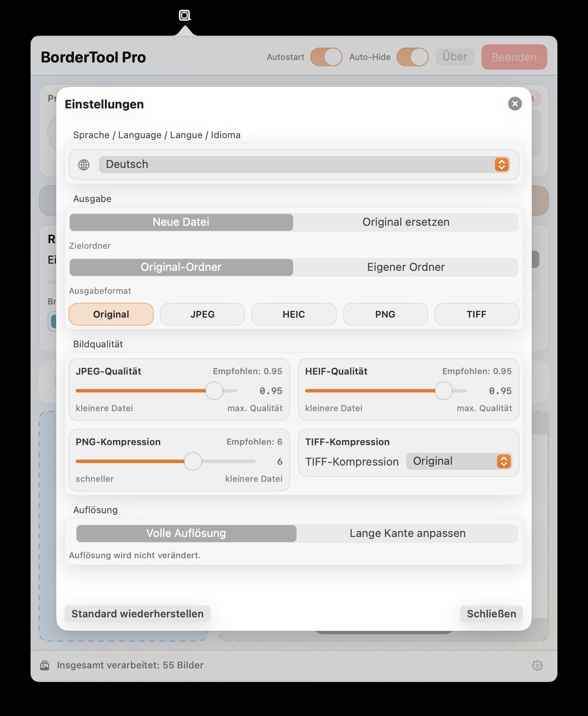Click the PNG-Kompression slider

[166, 461]
